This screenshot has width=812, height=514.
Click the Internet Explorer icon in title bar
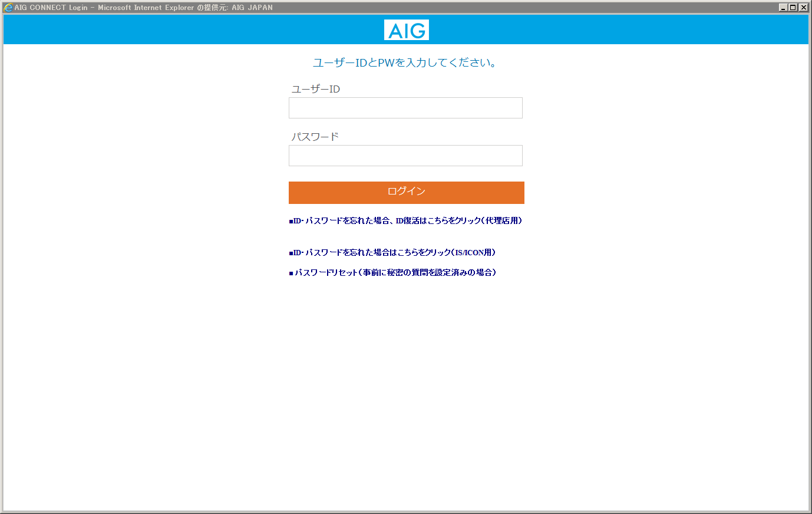pyautogui.click(x=8, y=8)
